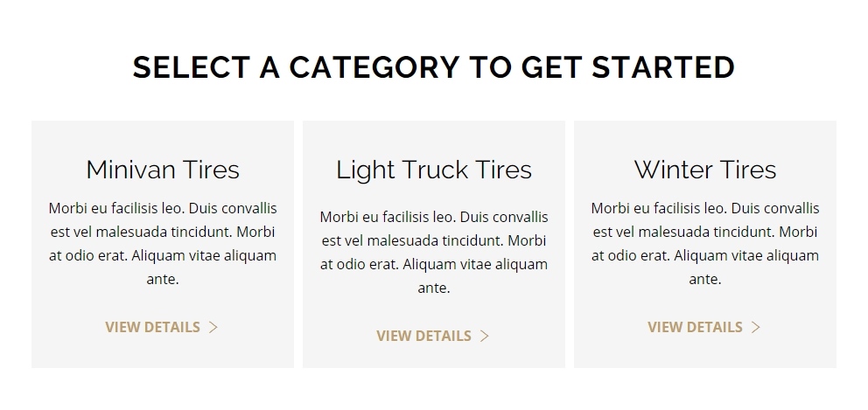
Task: Open View Details for Light Truck Tires
Action: 433,336
